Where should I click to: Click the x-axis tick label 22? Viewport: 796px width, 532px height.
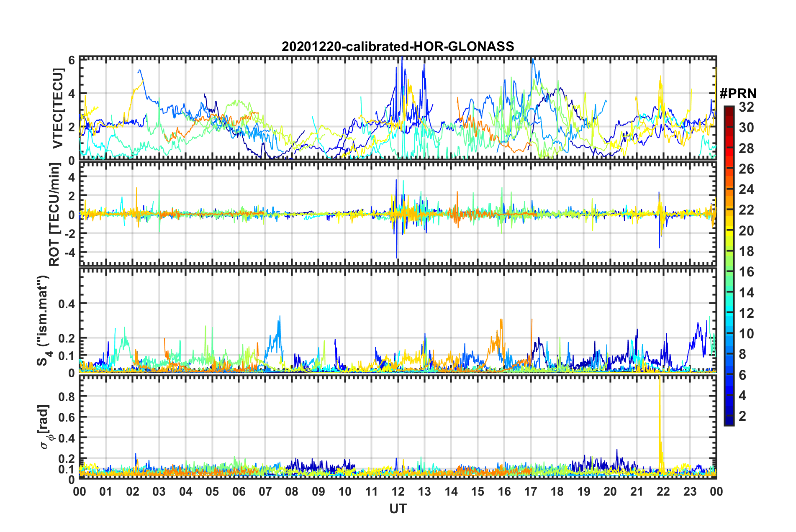pyautogui.click(x=663, y=492)
